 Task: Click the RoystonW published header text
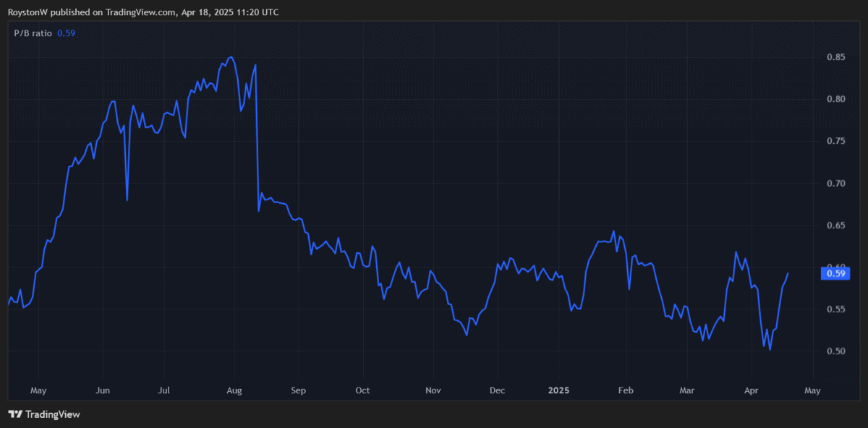[x=143, y=12]
